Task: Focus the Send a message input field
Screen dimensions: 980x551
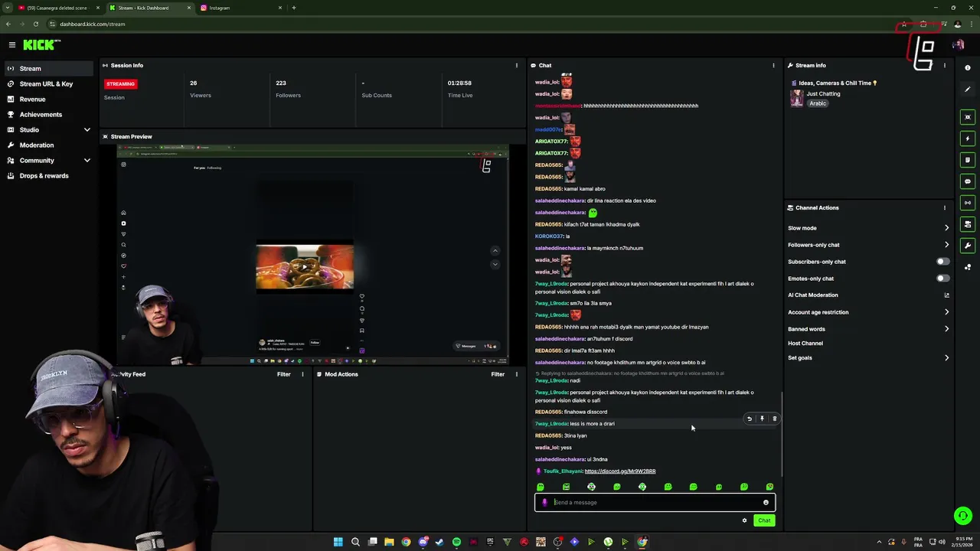Action: (x=655, y=503)
